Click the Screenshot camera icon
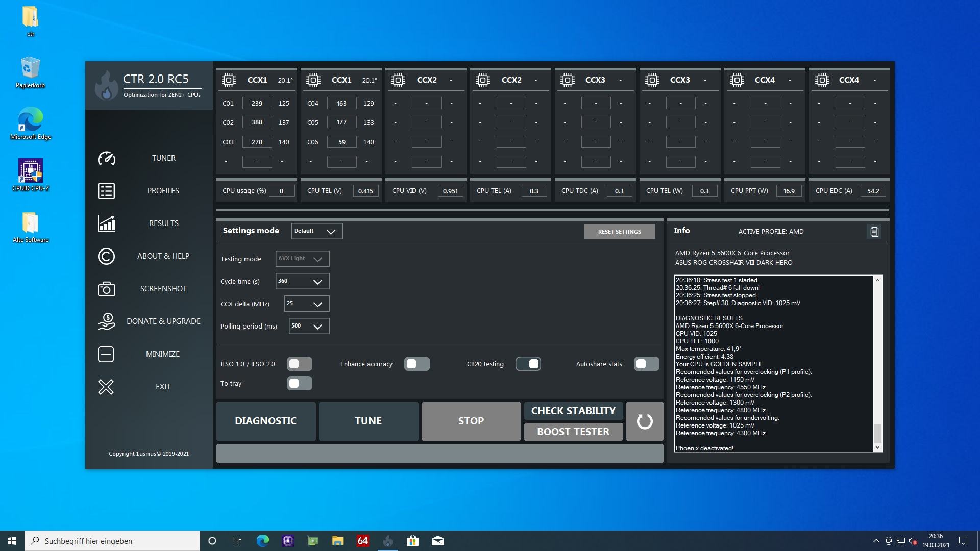Screen dimensions: 980x551 pyautogui.click(x=106, y=289)
